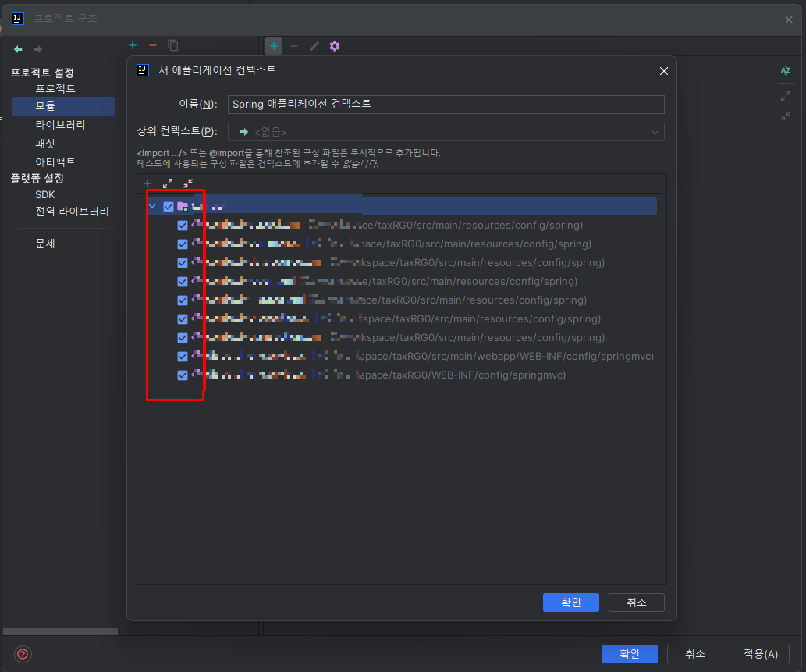This screenshot has width=806, height=672.
Task: Edit context with the pencil icon
Action: 314,46
